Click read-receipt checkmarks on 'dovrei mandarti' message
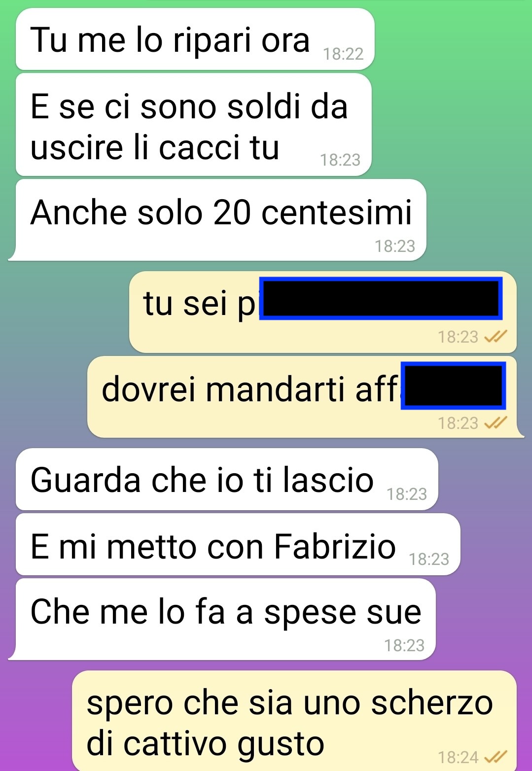This screenshot has width=532, height=771. coord(496,423)
